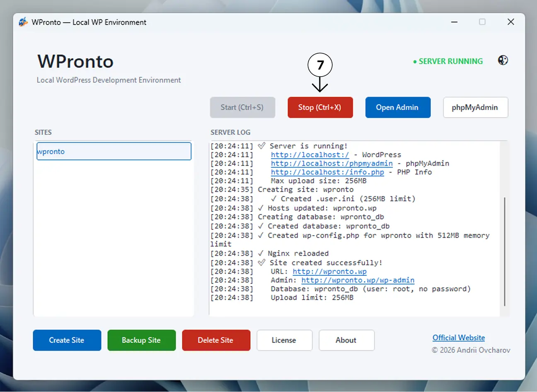The width and height of the screenshot is (537, 392).
Task: Open the About dialog
Action: (x=346, y=340)
